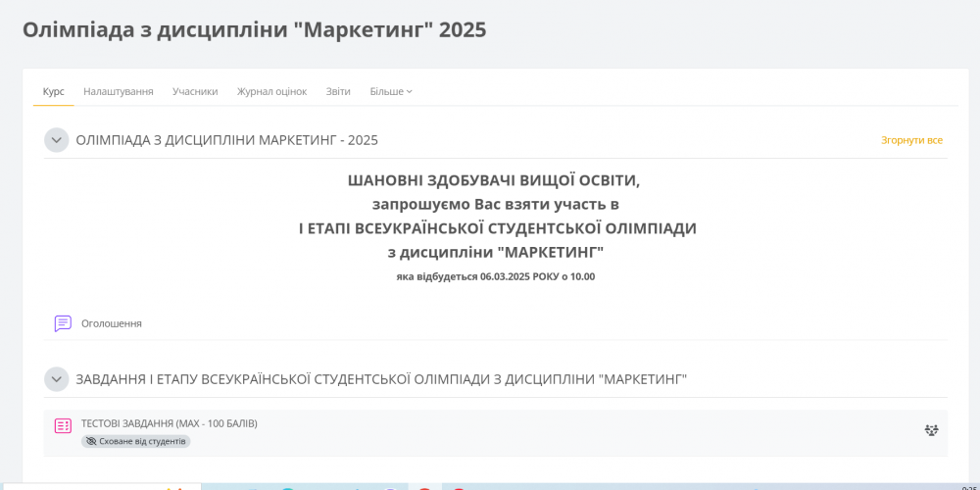Open the Журнал оцінок tab
The image size is (980, 490).
[x=271, y=91]
